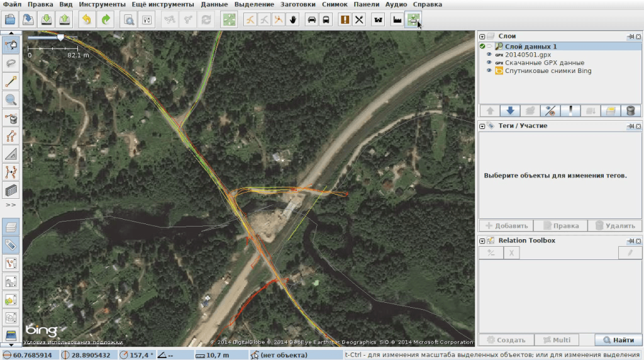The height and width of the screenshot is (360, 644).
Task: Hide the Спутниковые снимки Bing layer
Action: pyautogui.click(x=490, y=71)
